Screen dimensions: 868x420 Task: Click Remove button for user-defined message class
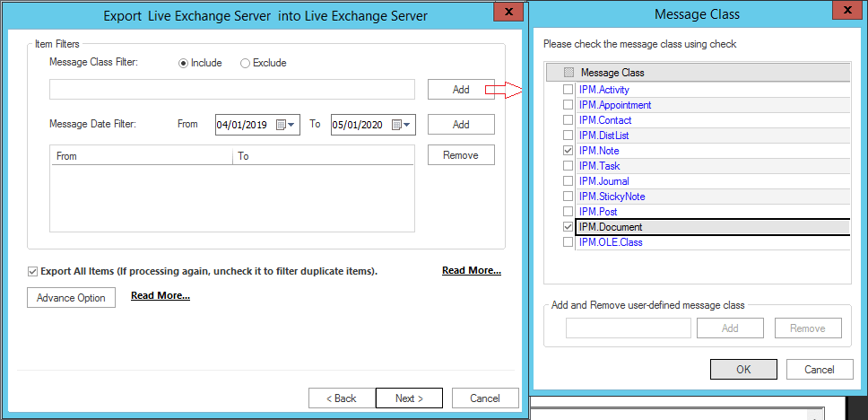[x=808, y=328]
